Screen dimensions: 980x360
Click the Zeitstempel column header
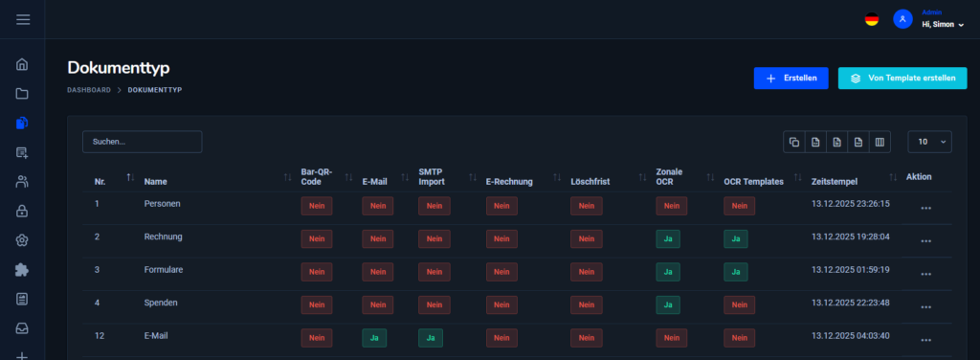point(835,182)
